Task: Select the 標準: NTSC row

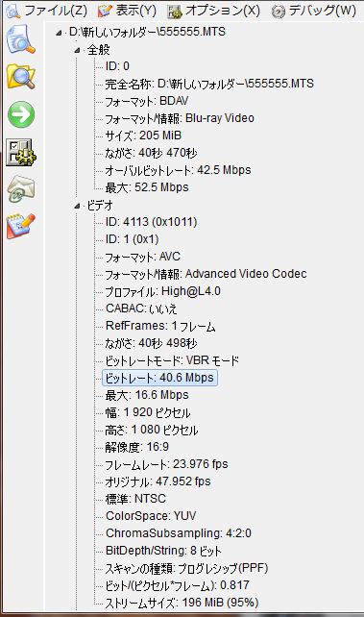Action: pyautogui.click(x=135, y=499)
